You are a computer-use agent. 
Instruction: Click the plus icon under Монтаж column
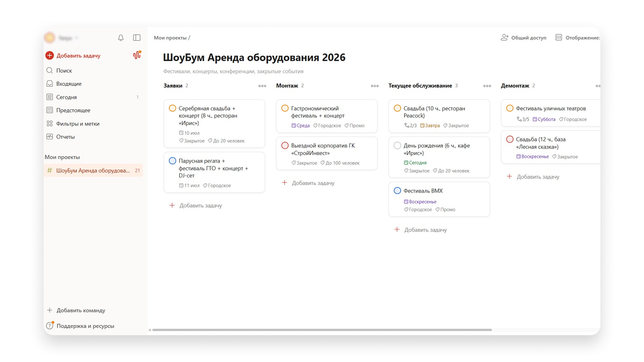284,183
